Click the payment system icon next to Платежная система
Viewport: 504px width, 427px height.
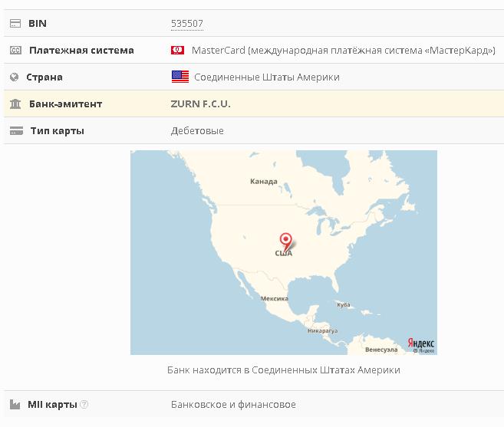pyautogui.click(x=15, y=51)
